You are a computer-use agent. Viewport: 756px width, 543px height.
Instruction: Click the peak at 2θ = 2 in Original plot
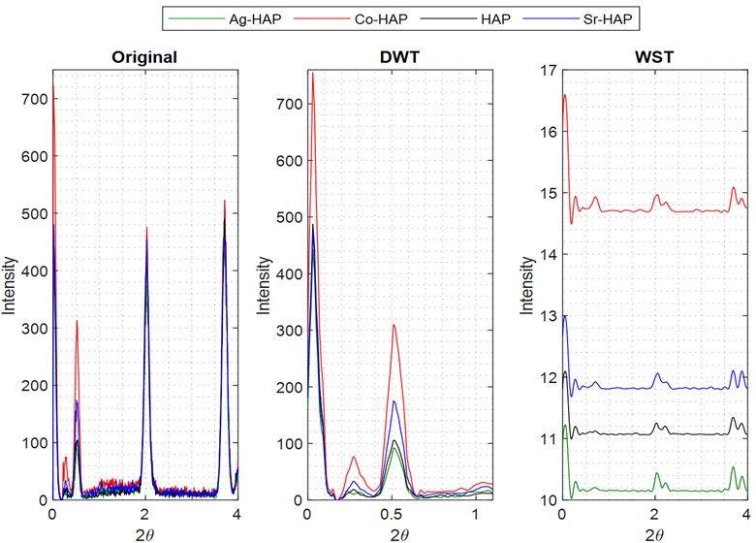(146, 229)
